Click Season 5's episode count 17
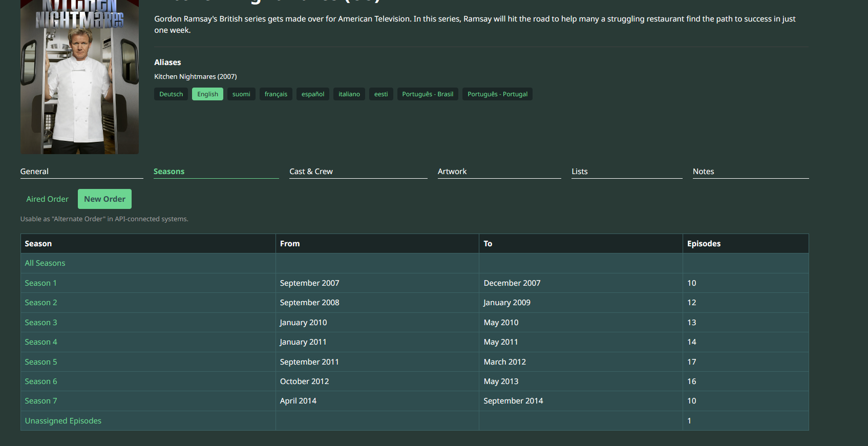Screen dimensions: 868x446 coord(746,362)
